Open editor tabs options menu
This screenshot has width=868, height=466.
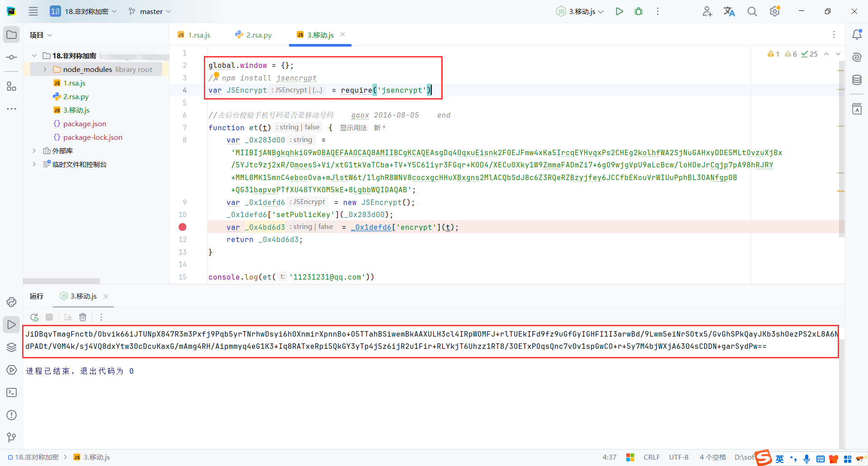coord(834,34)
